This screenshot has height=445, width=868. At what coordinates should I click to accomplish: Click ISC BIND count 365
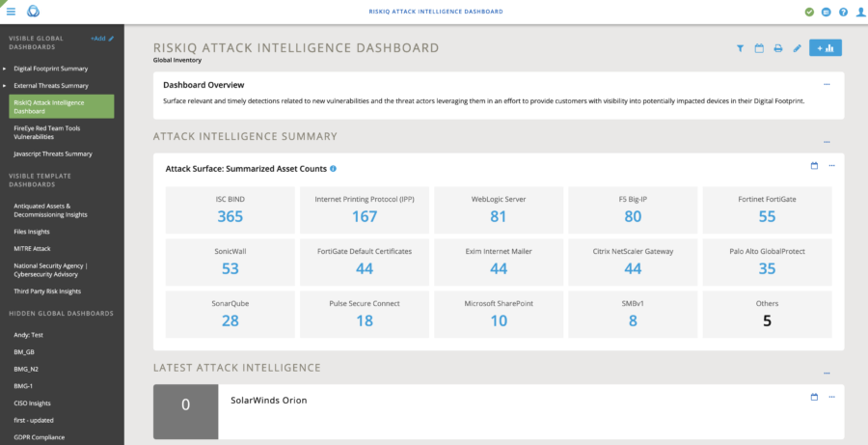point(231,216)
